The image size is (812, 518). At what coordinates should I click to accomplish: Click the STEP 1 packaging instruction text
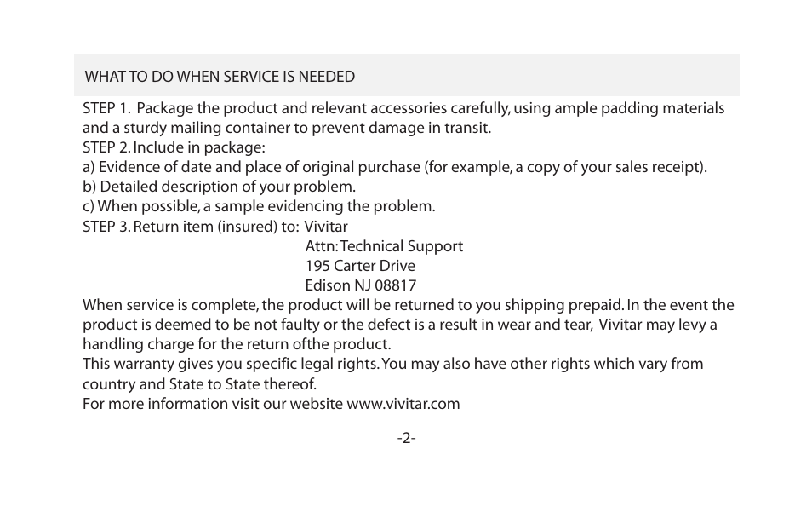click(403, 118)
